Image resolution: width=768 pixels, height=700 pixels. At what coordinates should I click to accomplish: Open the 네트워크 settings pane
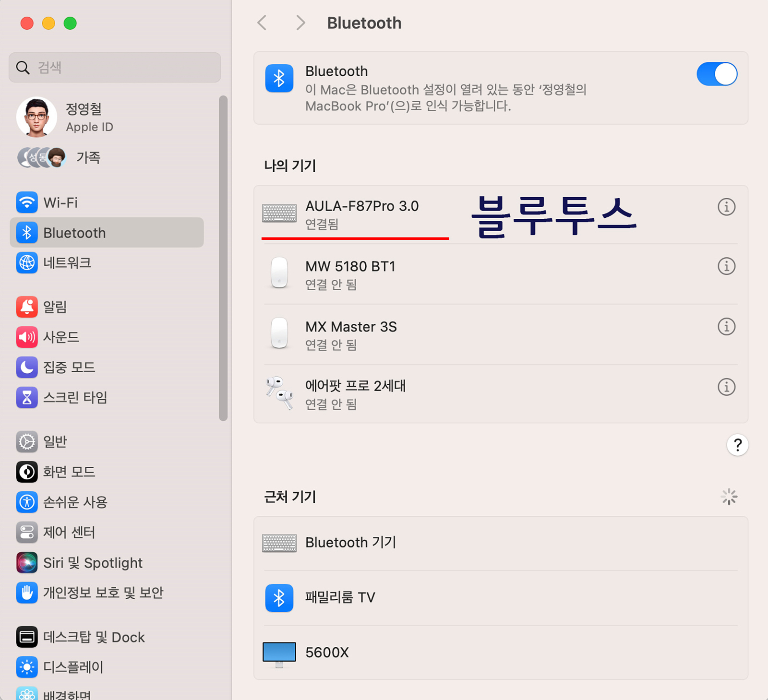(x=107, y=262)
